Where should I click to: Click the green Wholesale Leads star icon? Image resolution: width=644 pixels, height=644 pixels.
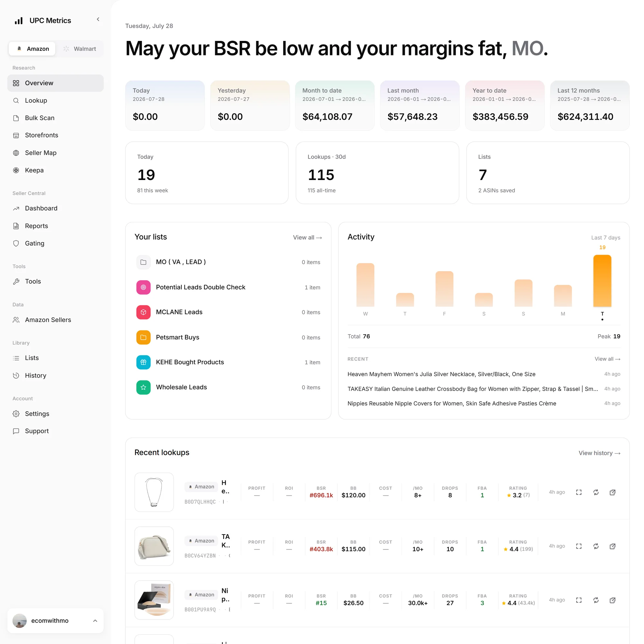click(143, 387)
